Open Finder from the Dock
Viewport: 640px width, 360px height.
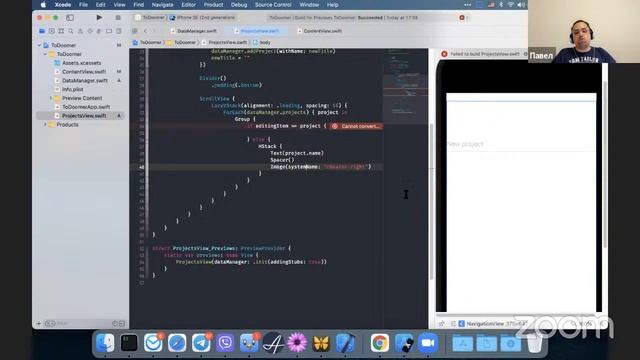(105, 343)
